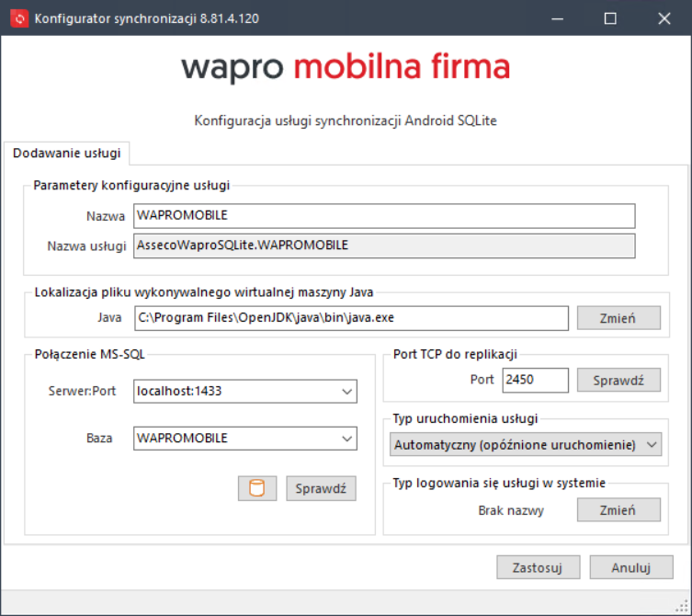This screenshot has width=692, height=616.
Task: Click the Port 2450 input field
Action: pos(536,381)
